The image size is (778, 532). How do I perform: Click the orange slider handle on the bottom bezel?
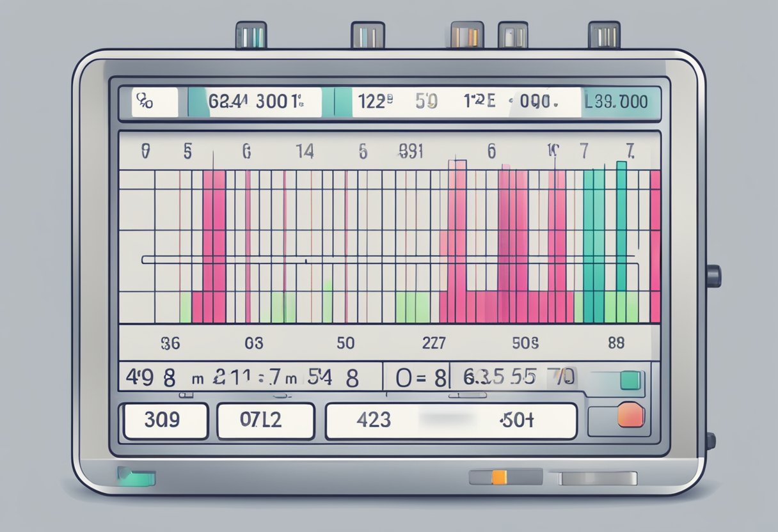[x=499, y=477]
